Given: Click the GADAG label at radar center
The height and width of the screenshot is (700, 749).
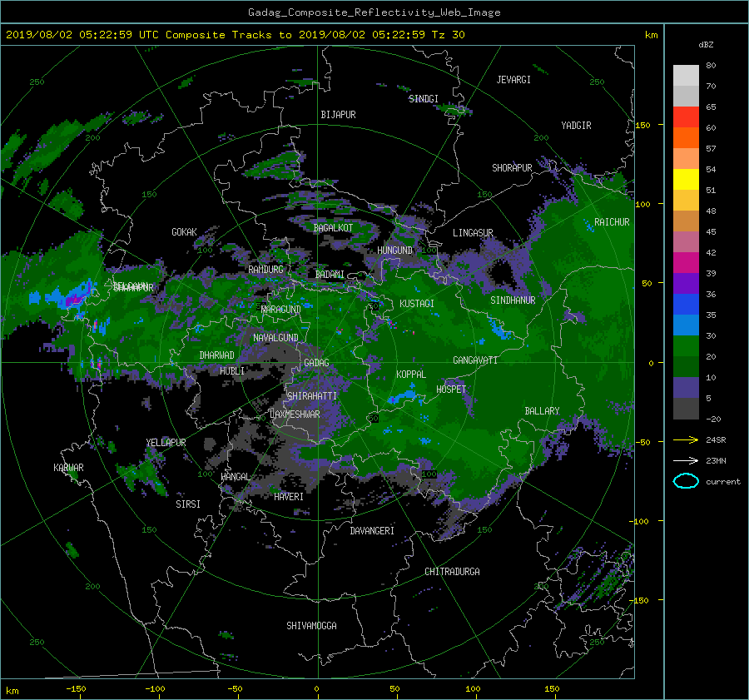Looking at the screenshot, I should tap(316, 363).
